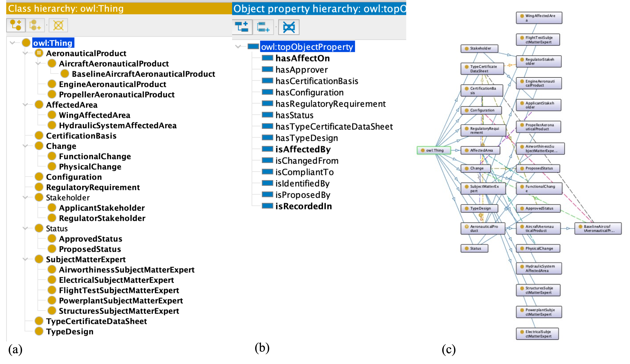Click the Delete selected class icon

(x=58, y=25)
